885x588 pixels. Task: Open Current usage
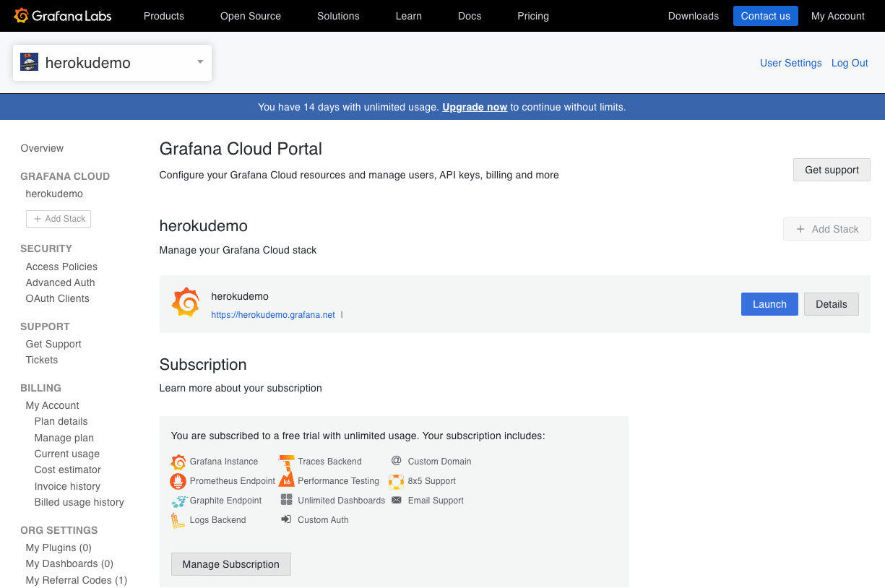tap(67, 454)
